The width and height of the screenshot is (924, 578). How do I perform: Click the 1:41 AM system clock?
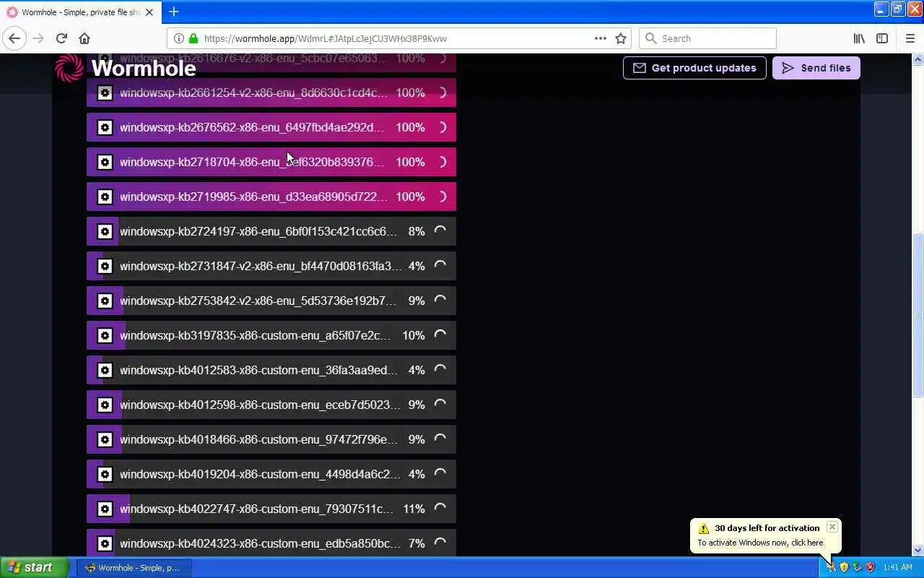[897, 568]
